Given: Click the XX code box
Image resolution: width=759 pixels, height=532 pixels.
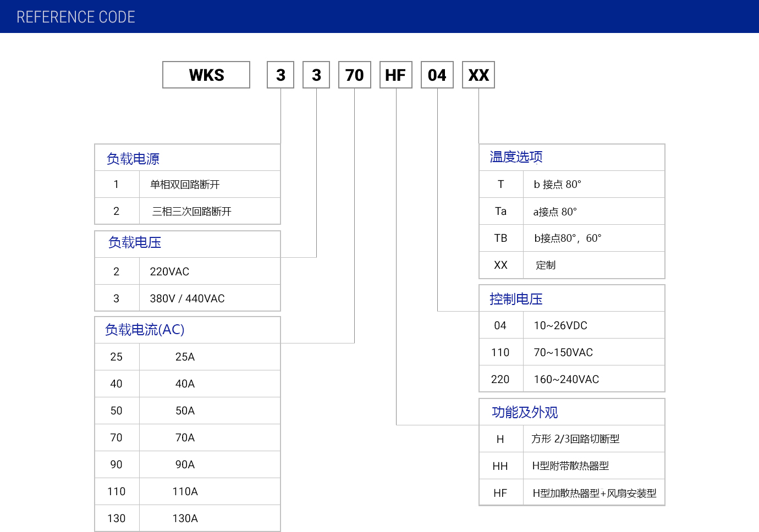Looking at the screenshot, I should coord(478,75).
